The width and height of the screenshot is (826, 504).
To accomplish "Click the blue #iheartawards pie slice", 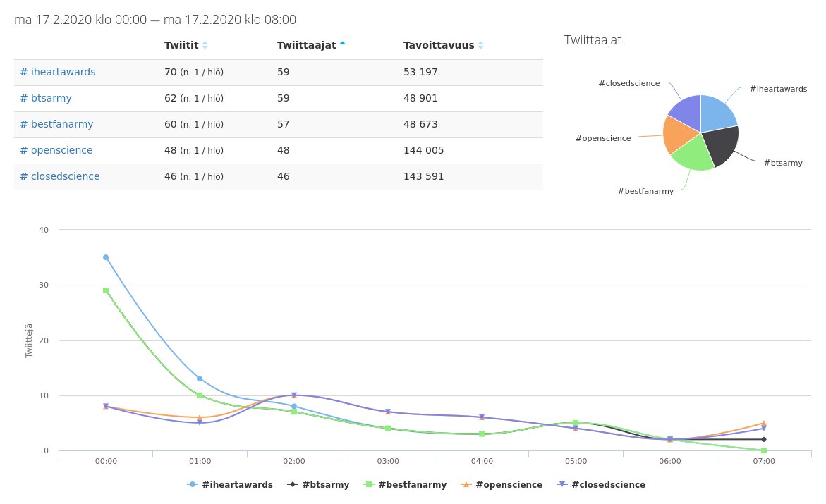I will [x=717, y=113].
